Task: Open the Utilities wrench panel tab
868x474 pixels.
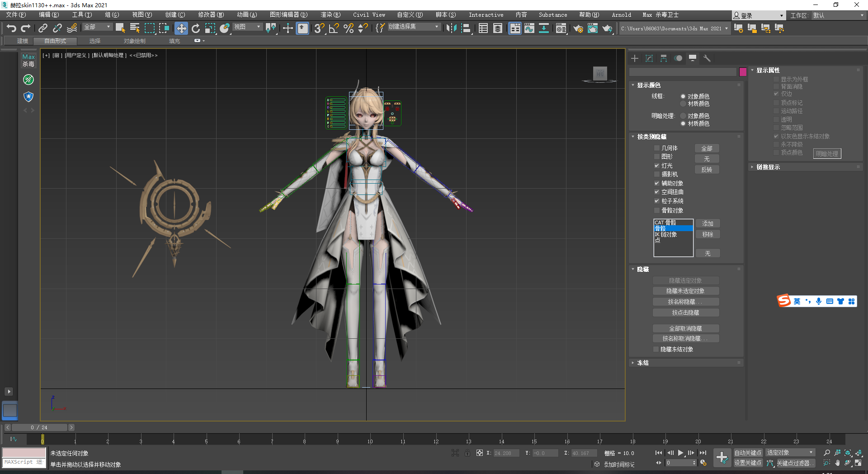Action: [x=707, y=58]
